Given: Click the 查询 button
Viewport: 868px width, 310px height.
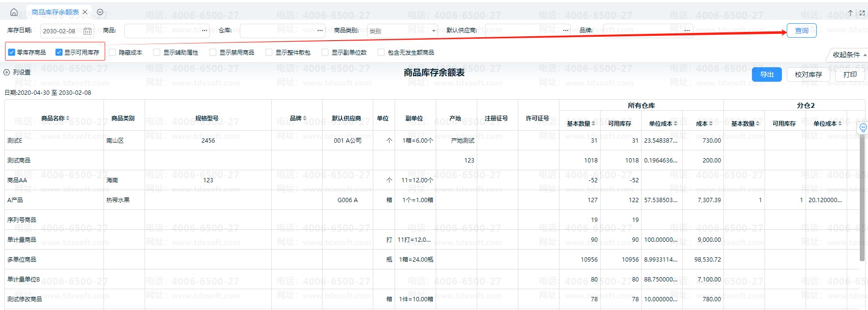Looking at the screenshot, I should [801, 30].
